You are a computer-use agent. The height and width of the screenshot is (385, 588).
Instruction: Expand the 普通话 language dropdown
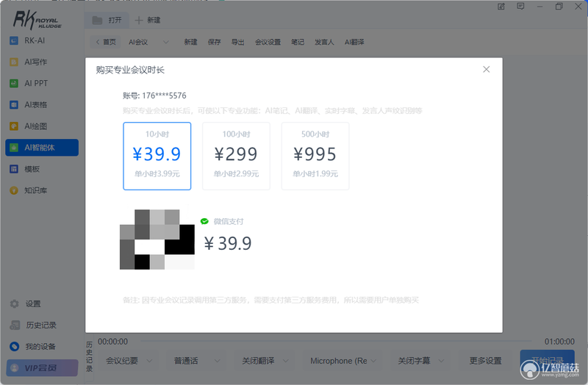pyautogui.click(x=196, y=361)
